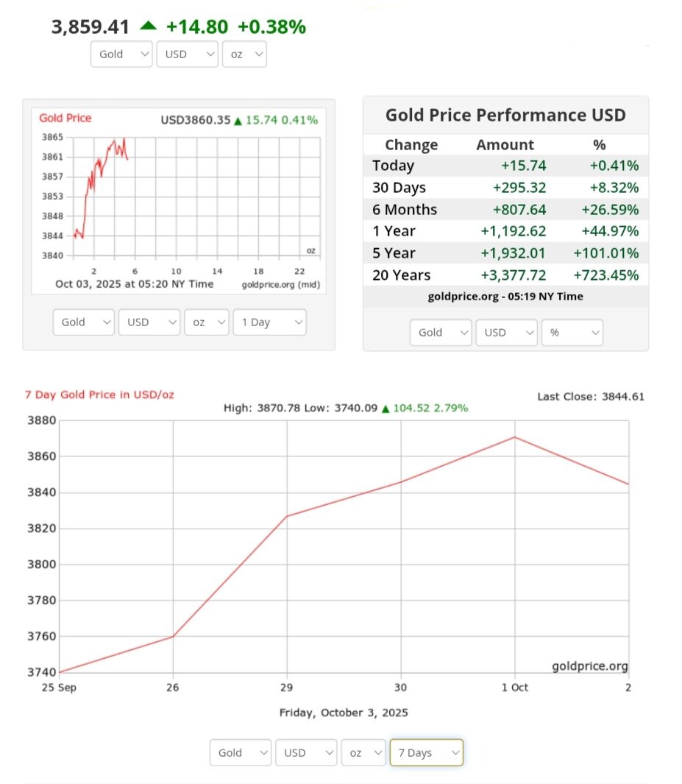Viewport: 682px width, 784px height.
Task: Open the 1 Day timeframe dropdown
Action: [x=269, y=322]
